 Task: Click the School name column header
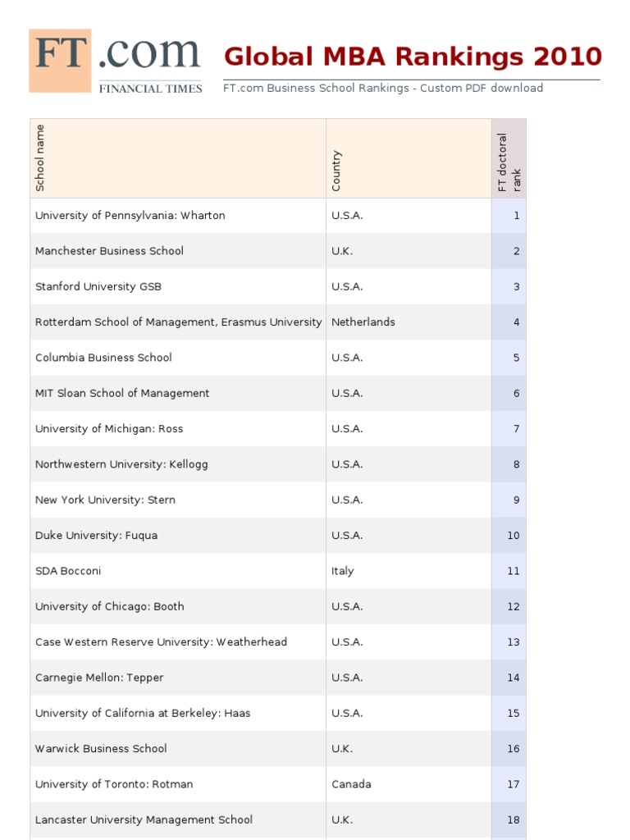tap(40, 158)
